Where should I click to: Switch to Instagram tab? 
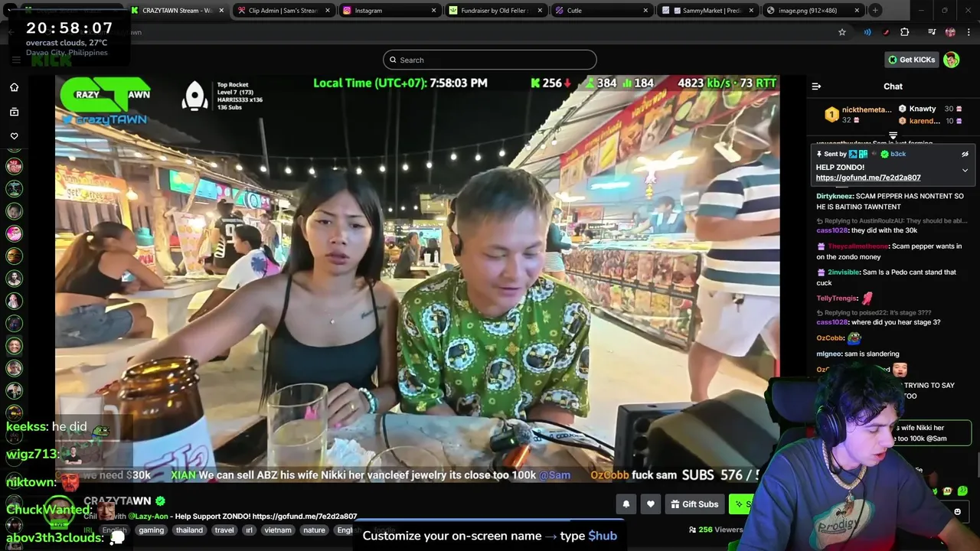389,11
